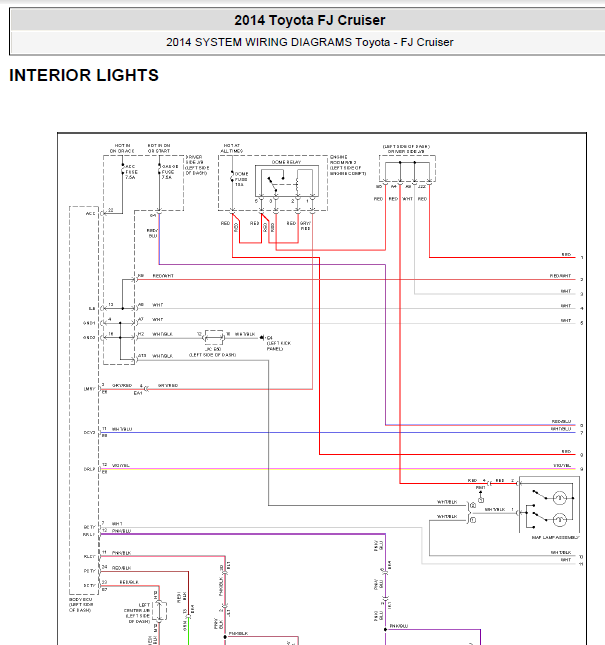The image size is (605, 645).
Task: Click dome relay terminal number 1
Action: point(307,201)
